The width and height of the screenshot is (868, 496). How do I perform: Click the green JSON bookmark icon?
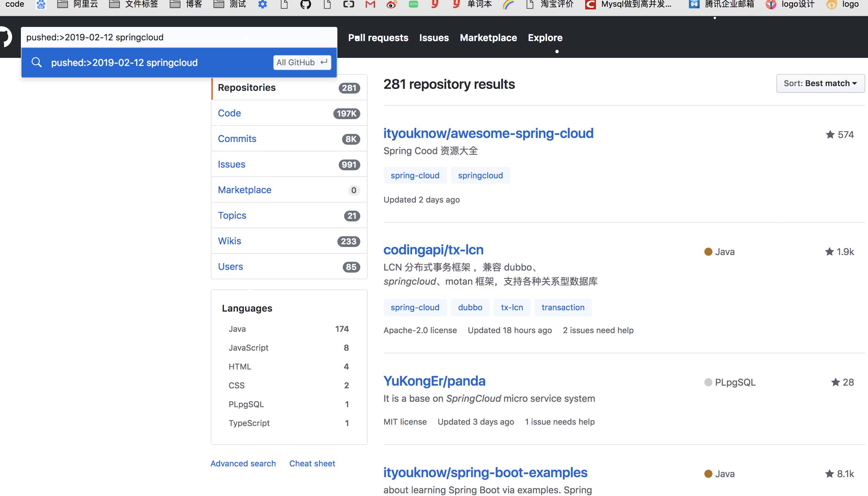tap(413, 4)
